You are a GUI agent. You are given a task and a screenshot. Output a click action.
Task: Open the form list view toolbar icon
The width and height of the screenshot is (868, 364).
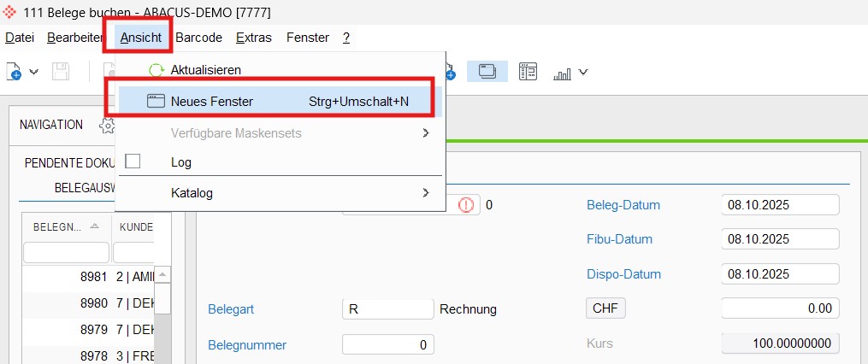click(x=528, y=72)
